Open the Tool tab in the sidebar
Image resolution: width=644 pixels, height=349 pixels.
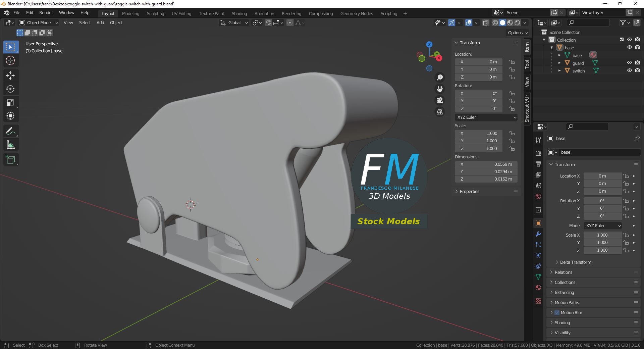(x=527, y=64)
